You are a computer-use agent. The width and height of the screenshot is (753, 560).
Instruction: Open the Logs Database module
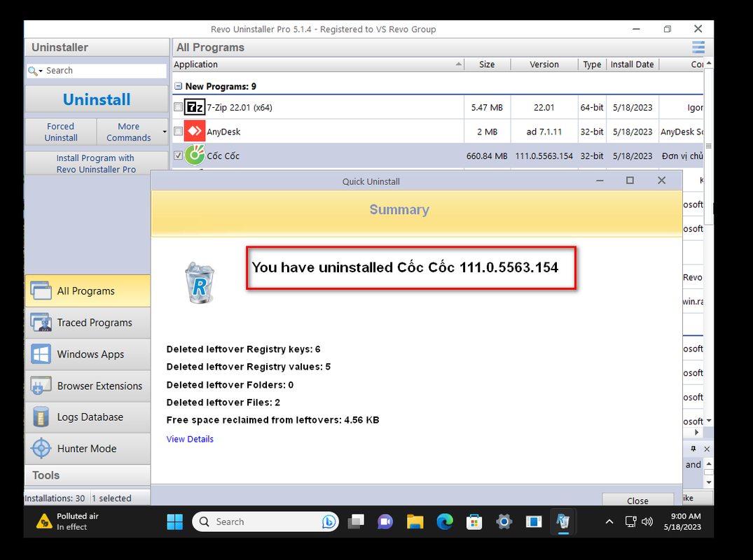[88, 417]
